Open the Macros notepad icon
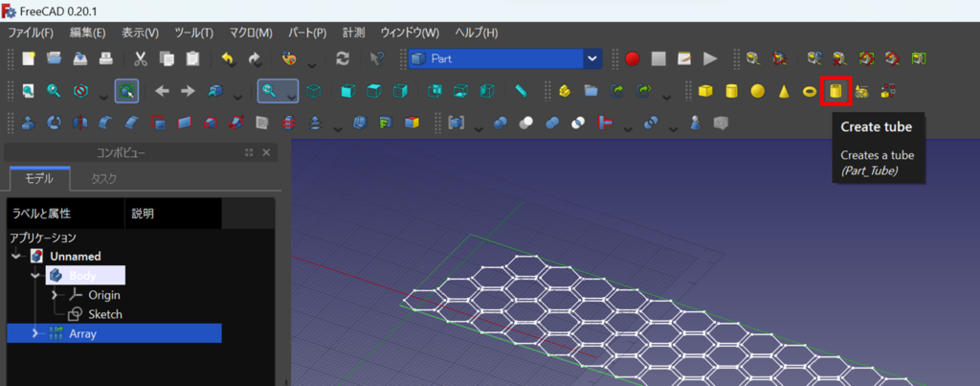Image resolution: width=980 pixels, height=386 pixels. click(684, 58)
